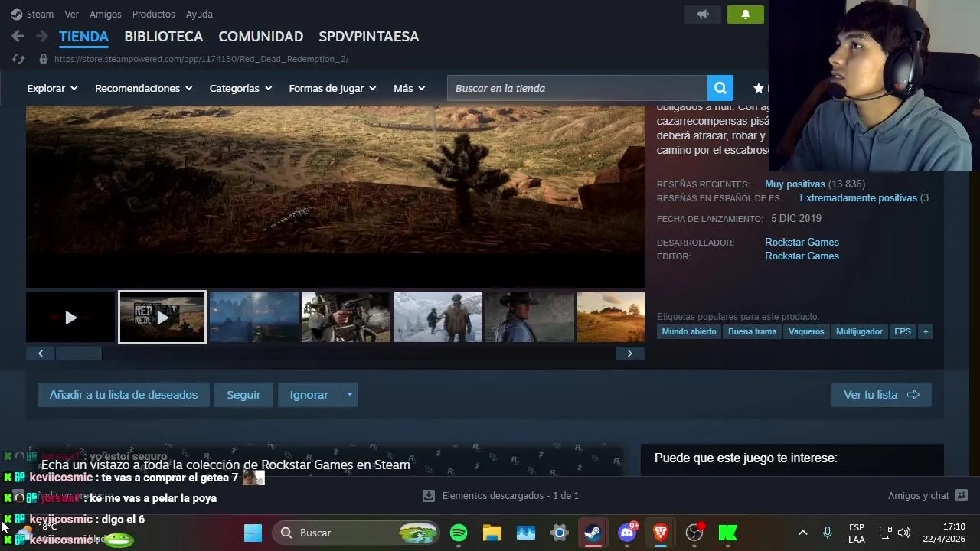Open Spotify from the taskbar
Viewport: 980px width, 551px height.
(x=459, y=533)
